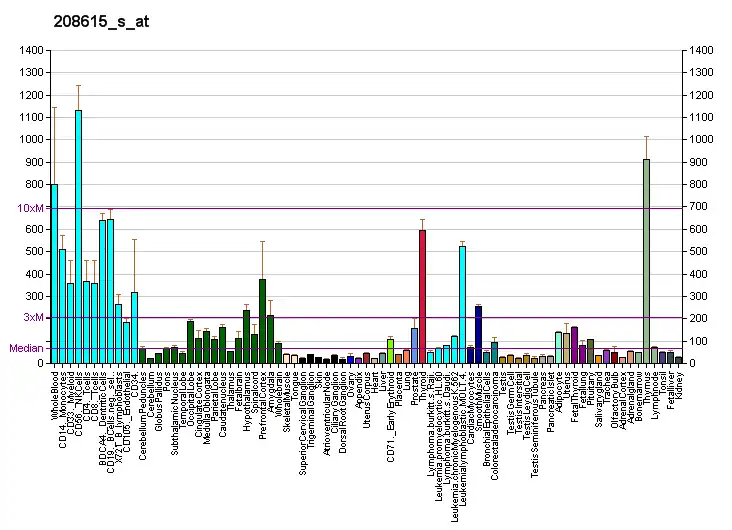Click the WholeBlood x-axis label
Image resolution: width=732 pixels, height=530 pixels.
click(x=55, y=394)
